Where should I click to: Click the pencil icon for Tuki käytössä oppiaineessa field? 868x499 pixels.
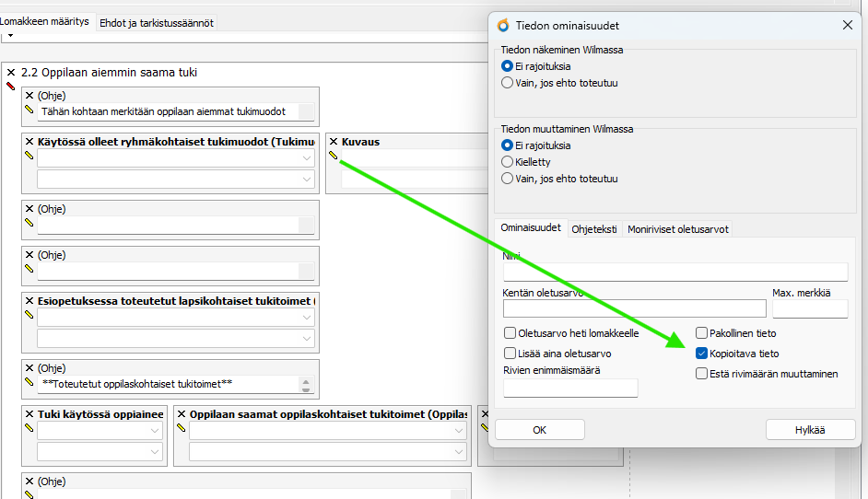point(29,427)
